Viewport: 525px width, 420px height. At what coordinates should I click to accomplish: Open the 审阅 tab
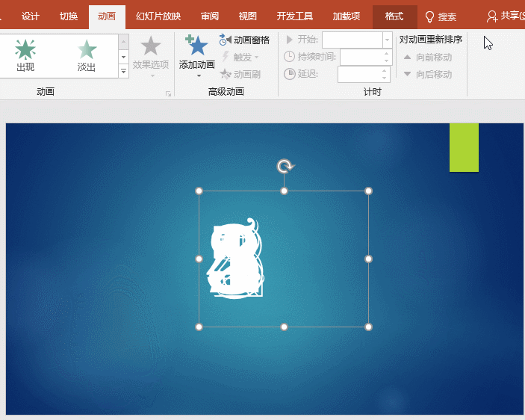click(210, 16)
